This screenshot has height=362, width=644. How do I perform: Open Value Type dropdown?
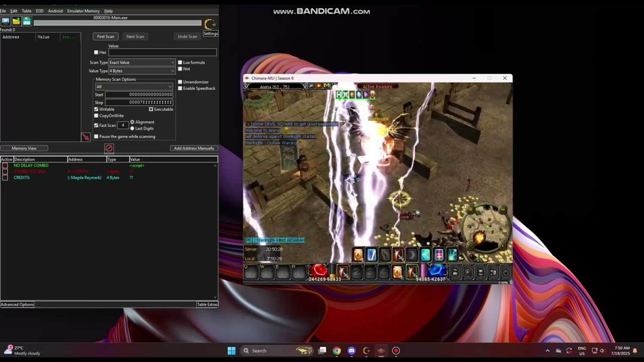(x=142, y=71)
